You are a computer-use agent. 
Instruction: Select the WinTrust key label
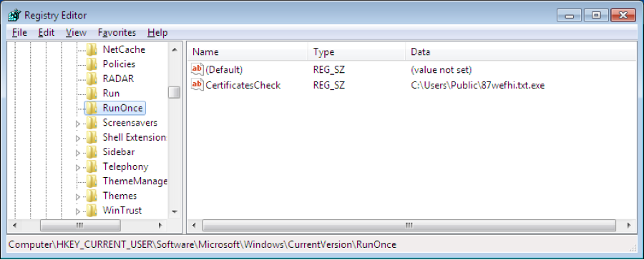click(x=122, y=211)
